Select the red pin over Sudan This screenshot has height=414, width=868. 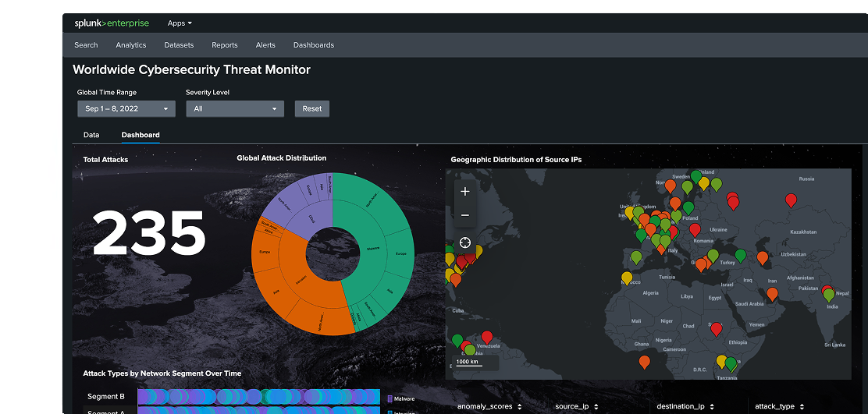(x=717, y=329)
